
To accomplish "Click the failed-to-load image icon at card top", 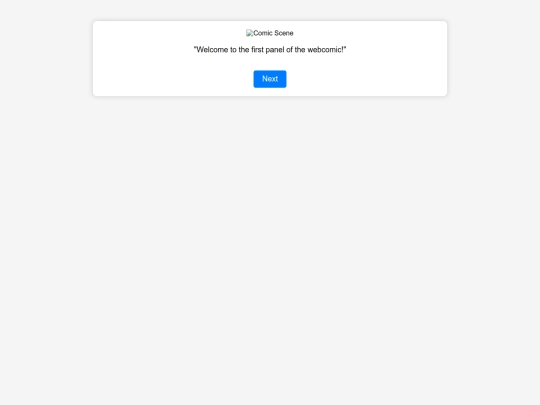I will coord(249,33).
